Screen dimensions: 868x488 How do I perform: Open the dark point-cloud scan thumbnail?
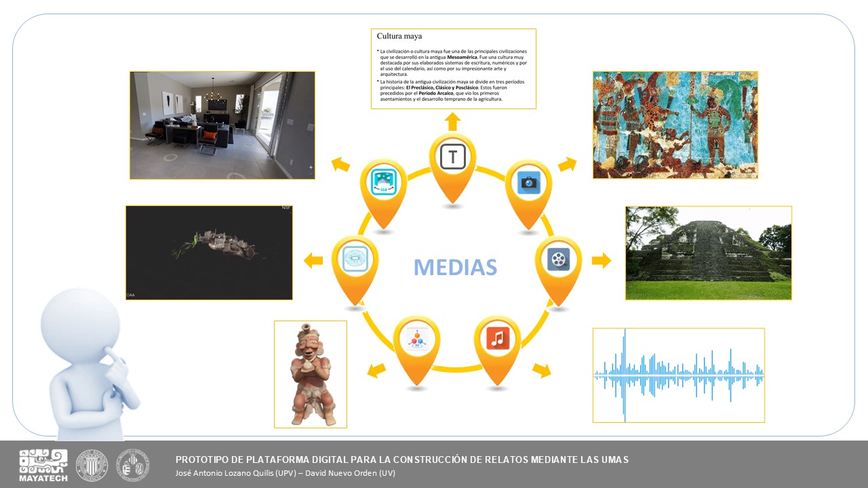point(209,252)
